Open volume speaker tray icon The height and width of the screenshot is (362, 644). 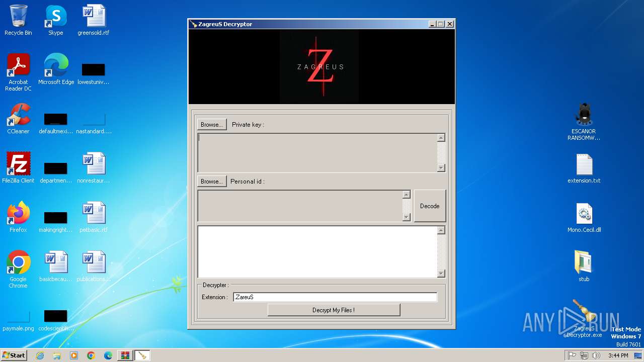coord(596,355)
